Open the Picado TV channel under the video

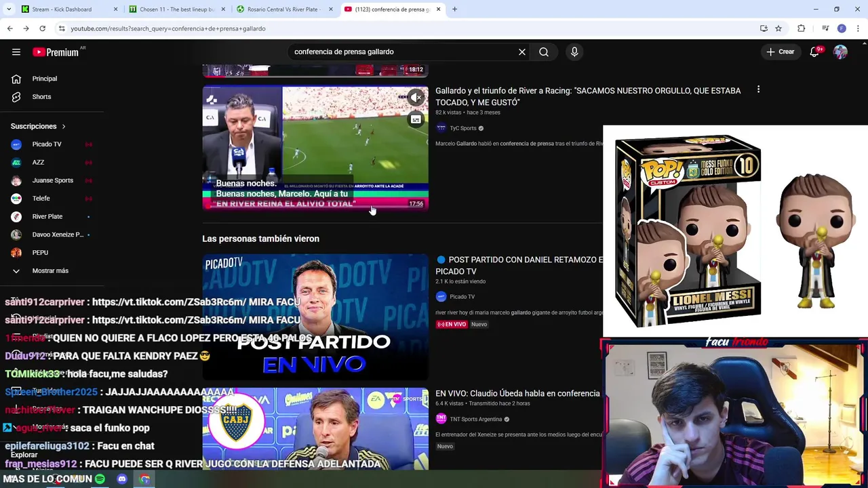pyautogui.click(x=462, y=297)
